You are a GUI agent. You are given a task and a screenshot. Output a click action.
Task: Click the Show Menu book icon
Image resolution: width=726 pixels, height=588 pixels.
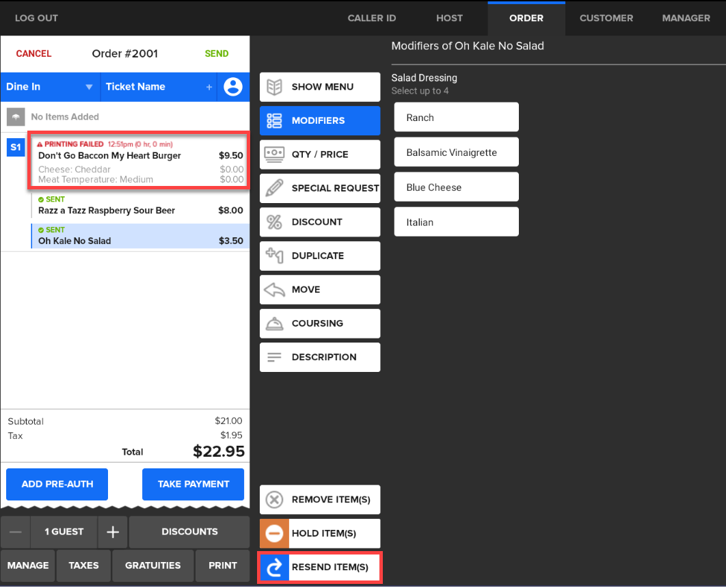(274, 87)
